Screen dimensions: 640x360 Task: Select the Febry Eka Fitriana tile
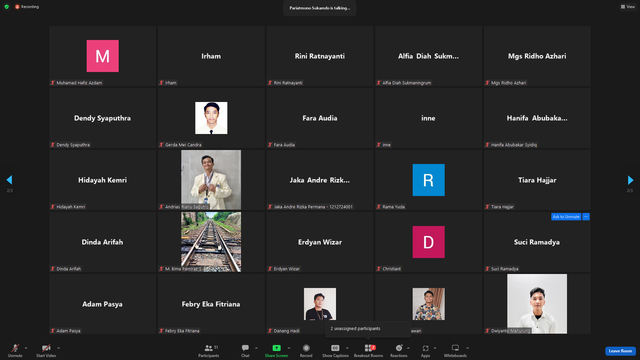pyautogui.click(x=211, y=304)
